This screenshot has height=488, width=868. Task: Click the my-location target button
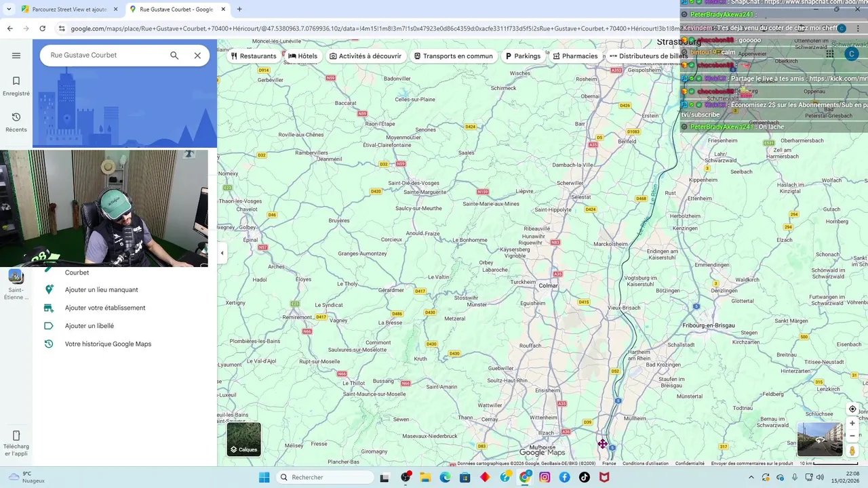852,409
